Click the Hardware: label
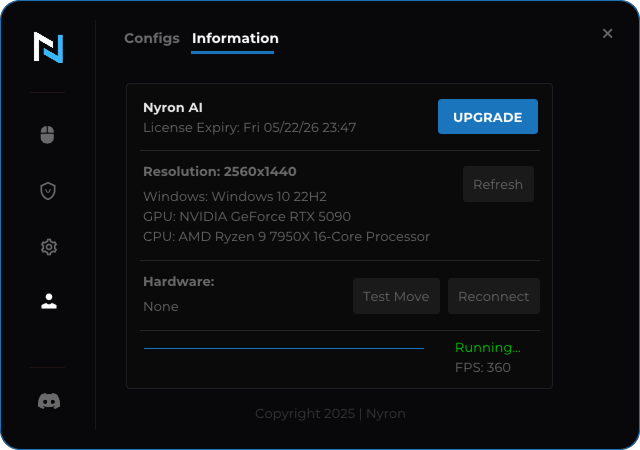640x450 pixels. pos(179,281)
